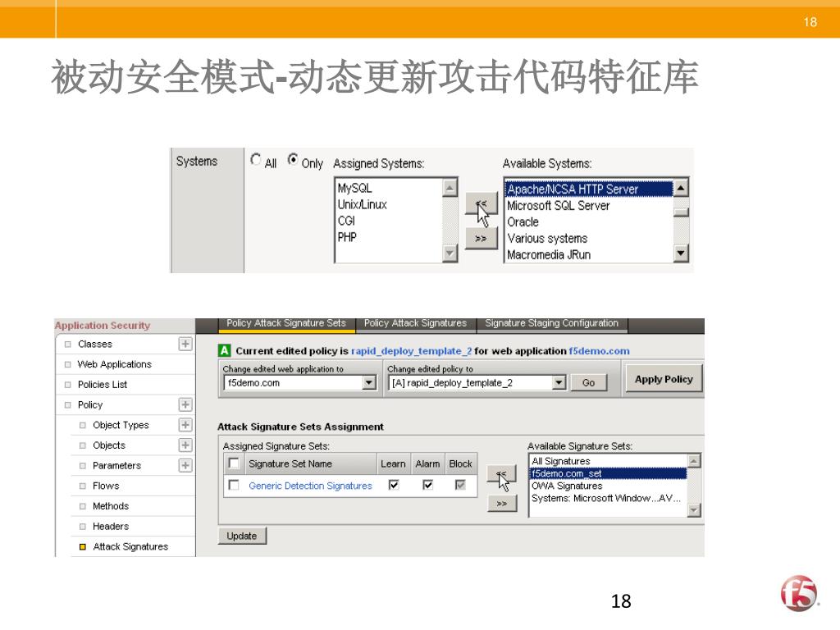Click the green A policy status icon
The height and width of the screenshot is (630, 840).
pyautogui.click(x=224, y=351)
